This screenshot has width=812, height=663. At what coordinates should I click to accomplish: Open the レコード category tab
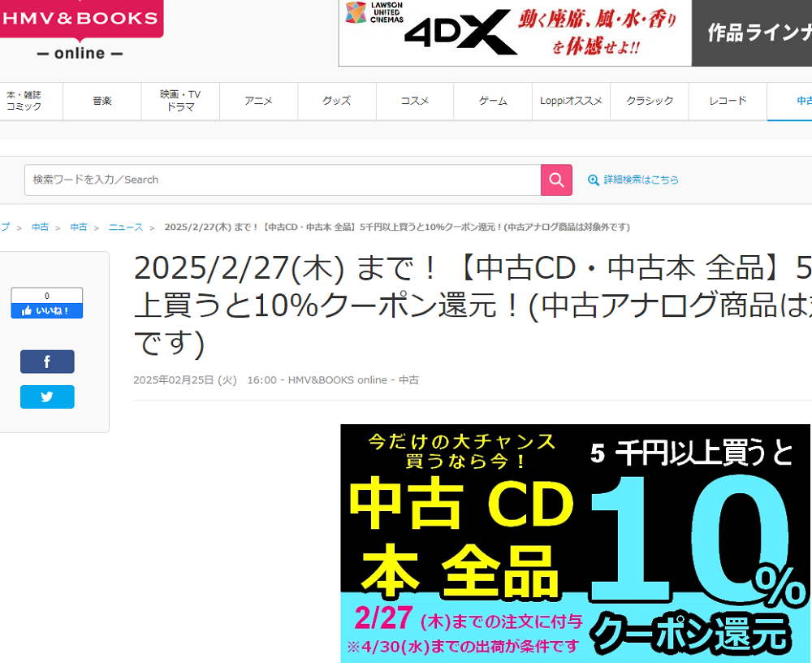728,101
